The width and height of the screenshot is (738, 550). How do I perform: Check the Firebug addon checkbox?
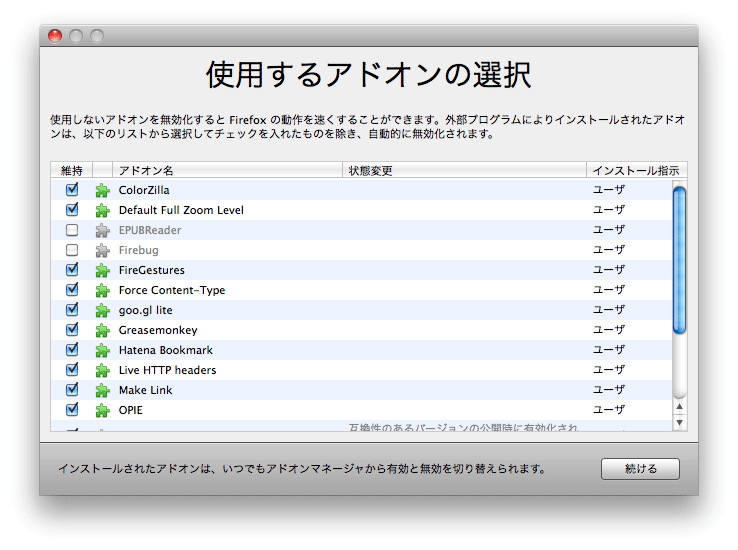point(72,250)
